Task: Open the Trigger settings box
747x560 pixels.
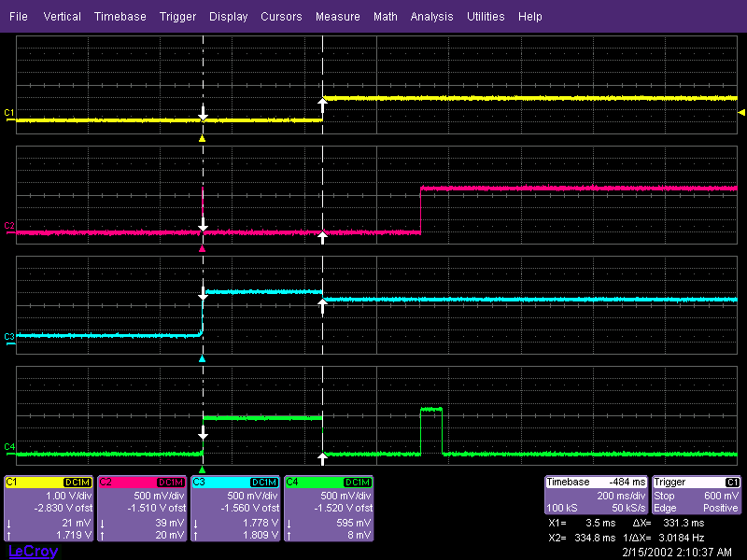Action: click(697, 496)
